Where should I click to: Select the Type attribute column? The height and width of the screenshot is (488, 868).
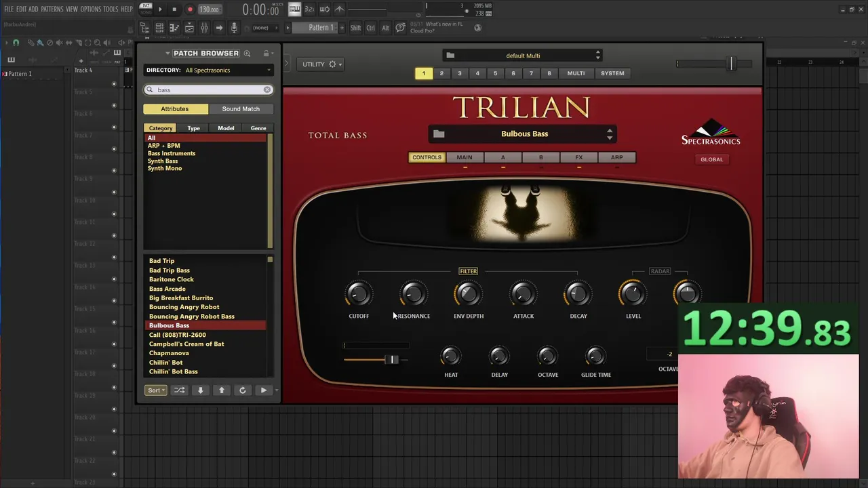pyautogui.click(x=194, y=128)
